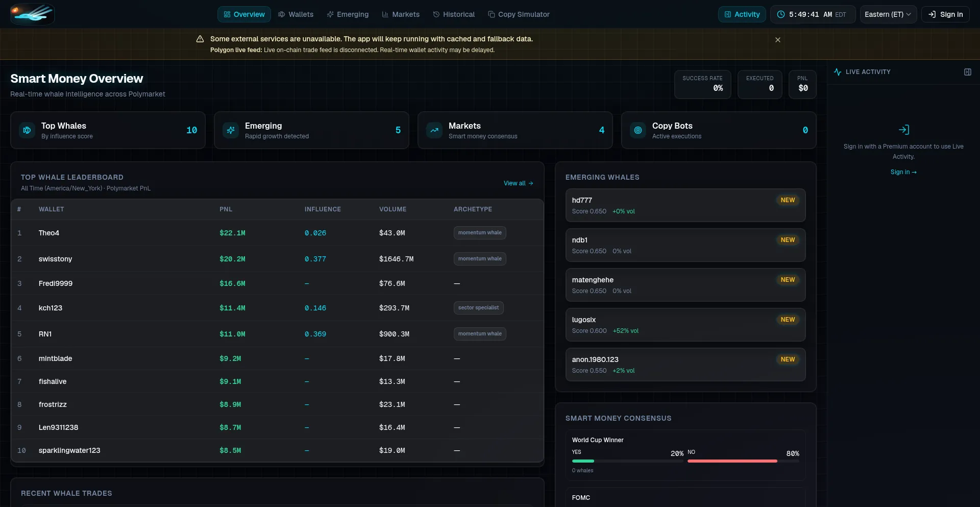
Task: Click the INFLUENCE column header
Action: [x=323, y=209]
